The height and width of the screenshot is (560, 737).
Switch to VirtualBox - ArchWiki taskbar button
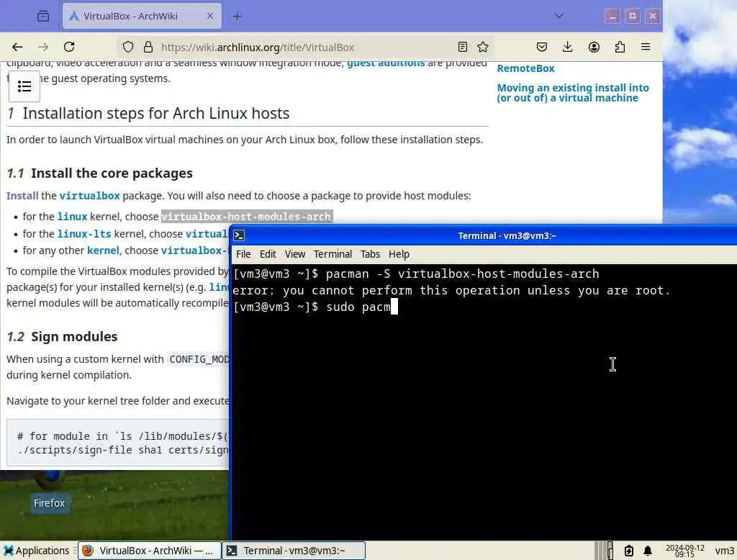(x=149, y=551)
